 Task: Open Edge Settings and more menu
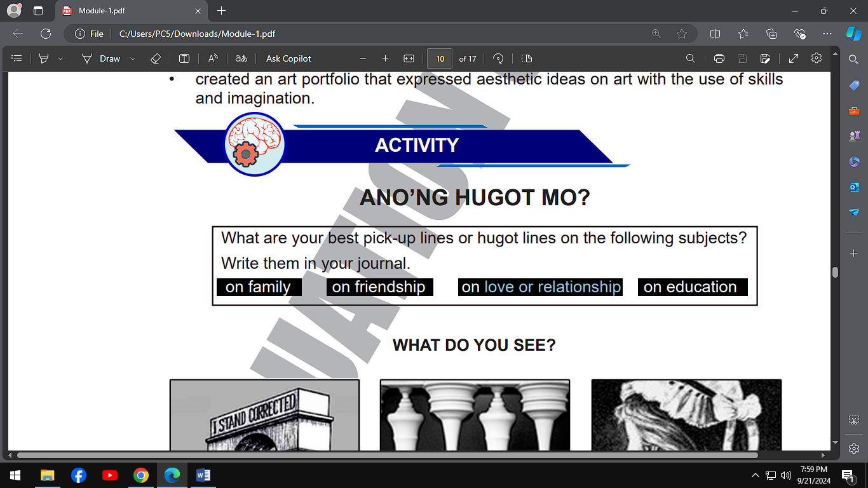point(827,34)
